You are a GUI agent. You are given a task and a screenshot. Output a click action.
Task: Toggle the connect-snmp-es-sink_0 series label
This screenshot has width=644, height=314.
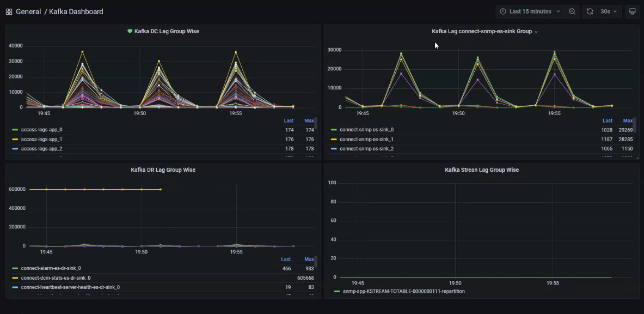tap(366, 130)
